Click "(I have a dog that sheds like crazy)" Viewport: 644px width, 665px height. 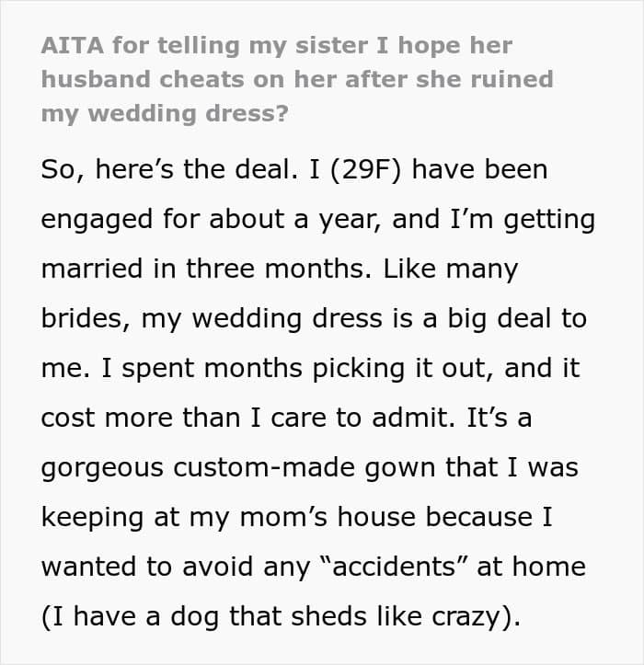coord(281,616)
